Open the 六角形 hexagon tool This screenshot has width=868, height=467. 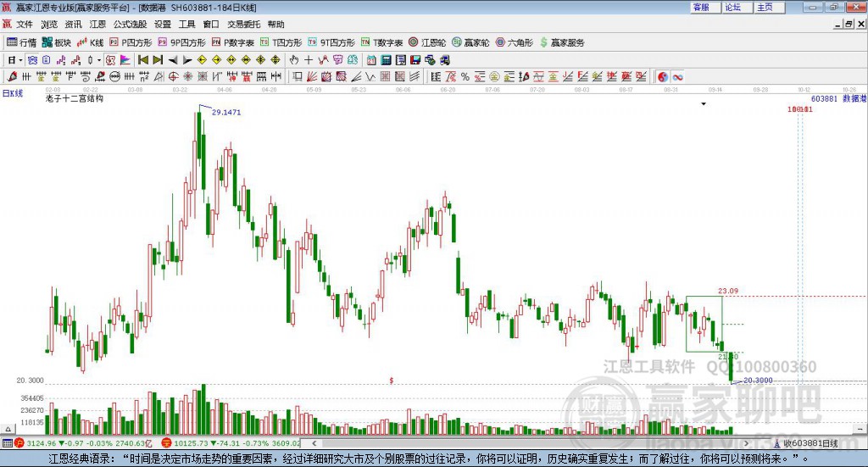point(515,42)
